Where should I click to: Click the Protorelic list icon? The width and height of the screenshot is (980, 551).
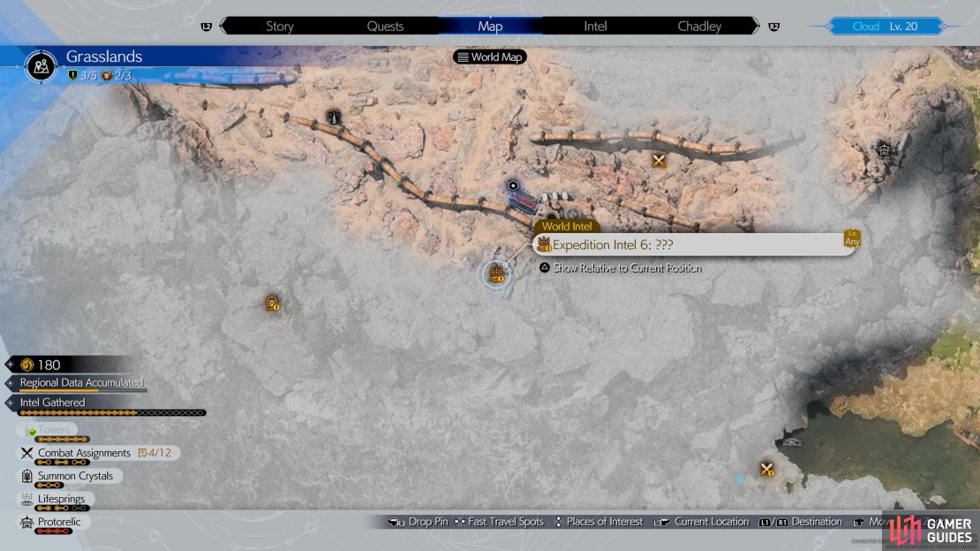click(26, 522)
